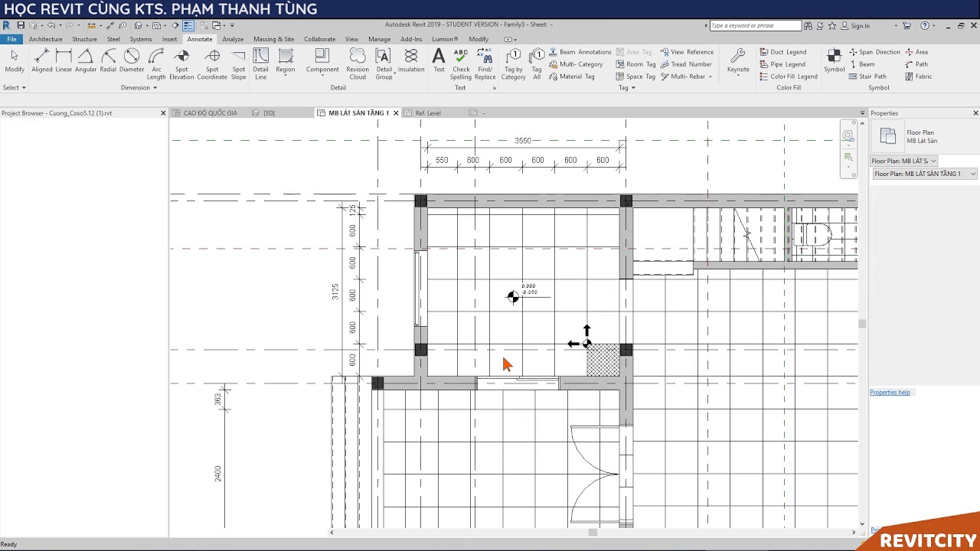Image resolution: width=980 pixels, height=551 pixels.
Task: Click Beam Annotations button
Action: (x=580, y=52)
